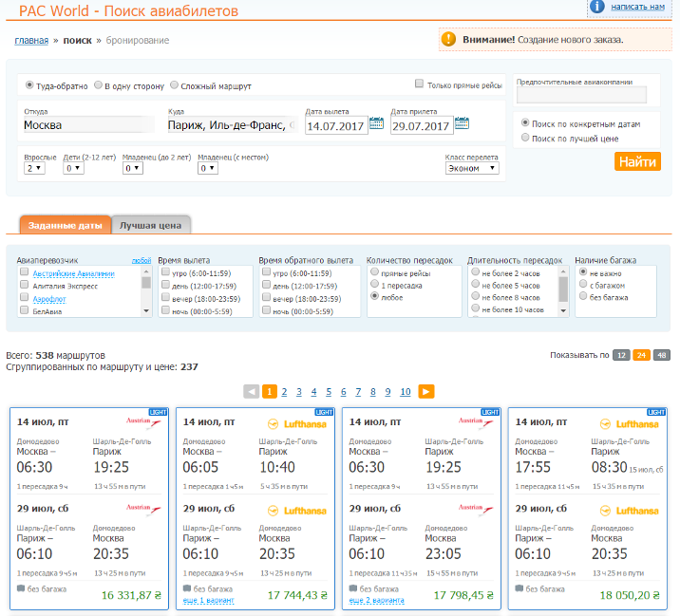Screen dimensions: 680x616
Task: Click the orange Найти search button
Action: 637,161
